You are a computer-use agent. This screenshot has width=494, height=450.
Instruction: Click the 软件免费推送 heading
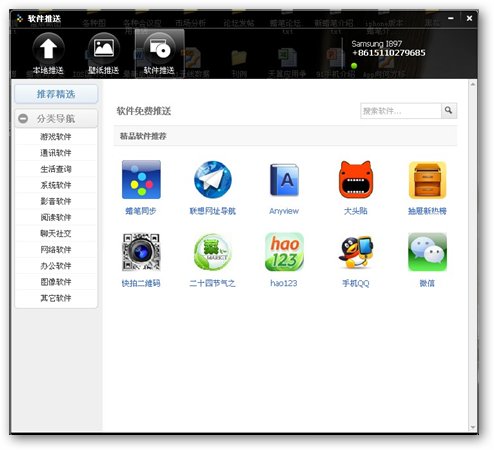click(144, 111)
